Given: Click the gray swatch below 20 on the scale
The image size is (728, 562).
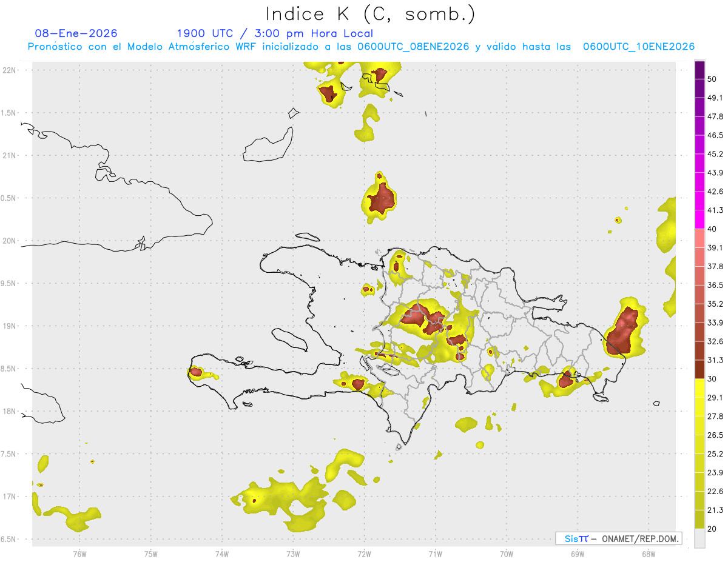Looking at the screenshot, I should 699,538.
